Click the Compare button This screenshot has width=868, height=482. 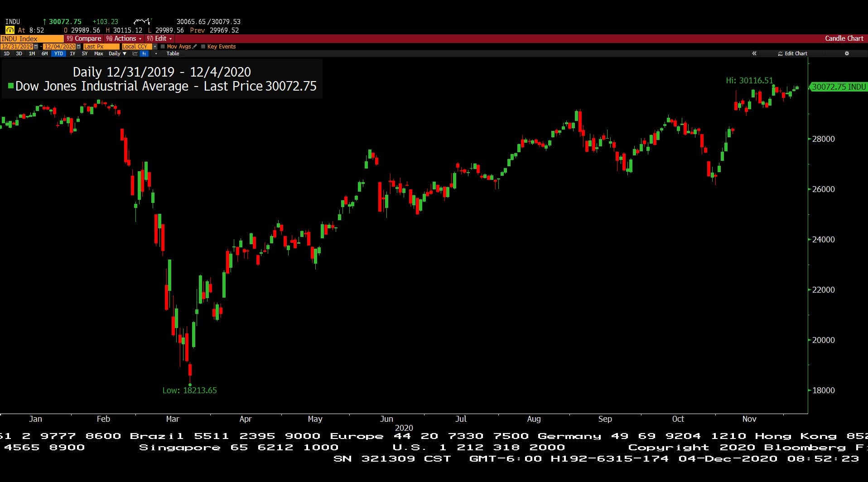click(84, 39)
